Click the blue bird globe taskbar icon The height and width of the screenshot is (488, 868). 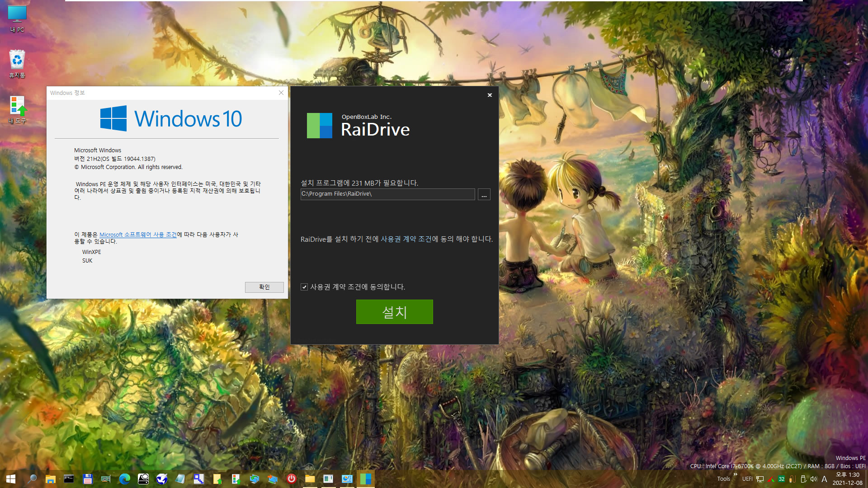coord(161,479)
